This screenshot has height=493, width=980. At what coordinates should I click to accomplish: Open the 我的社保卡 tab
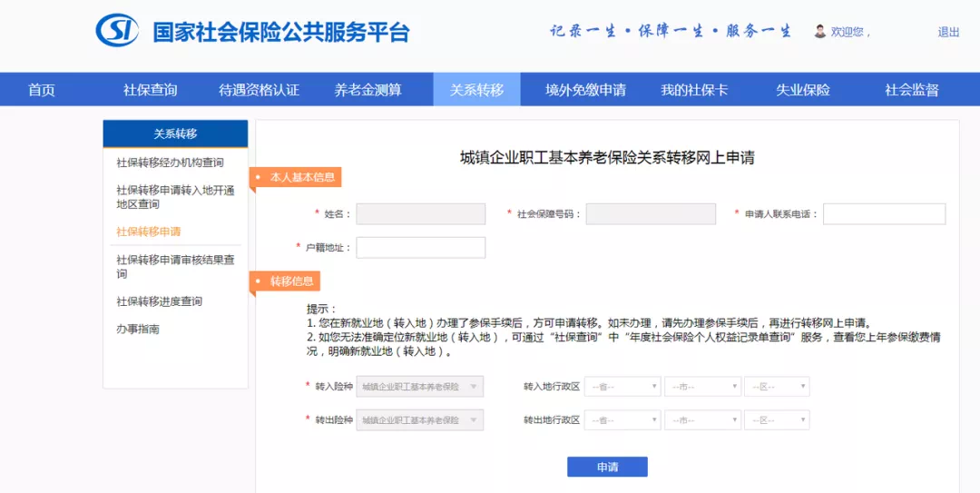click(694, 90)
